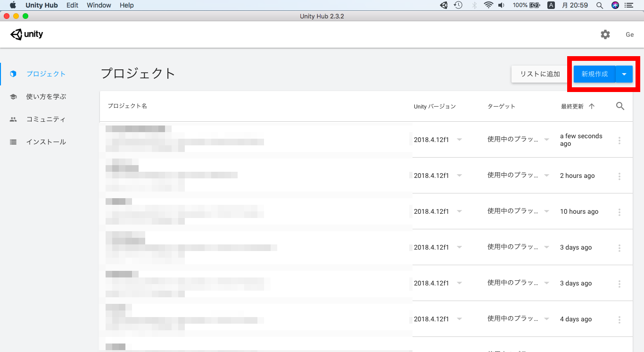Click the Unity logo in the header
This screenshot has height=352, width=644.
tap(27, 34)
